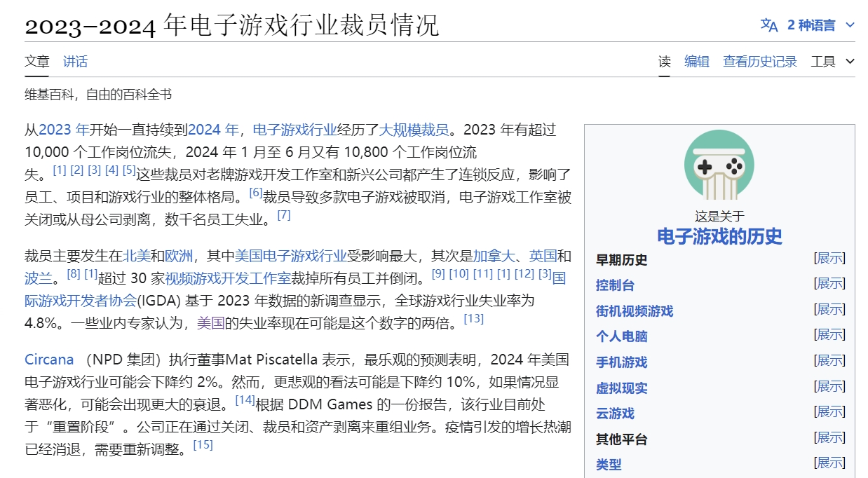Follow the Circana link

click(49, 360)
